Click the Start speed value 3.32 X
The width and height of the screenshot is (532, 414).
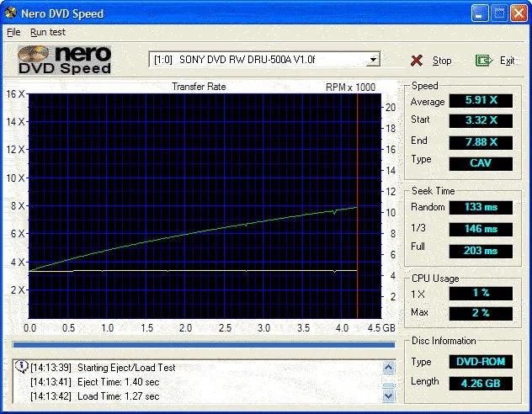pyautogui.click(x=481, y=120)
